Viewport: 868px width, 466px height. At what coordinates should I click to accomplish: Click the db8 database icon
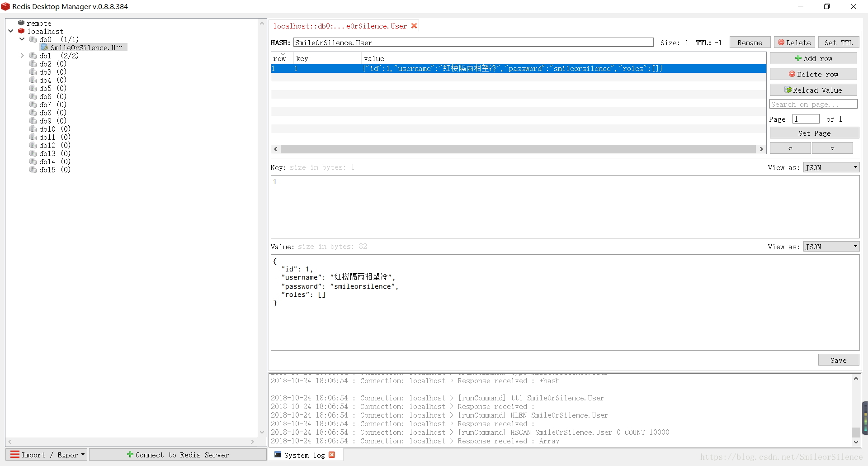[x=33, y=113]
